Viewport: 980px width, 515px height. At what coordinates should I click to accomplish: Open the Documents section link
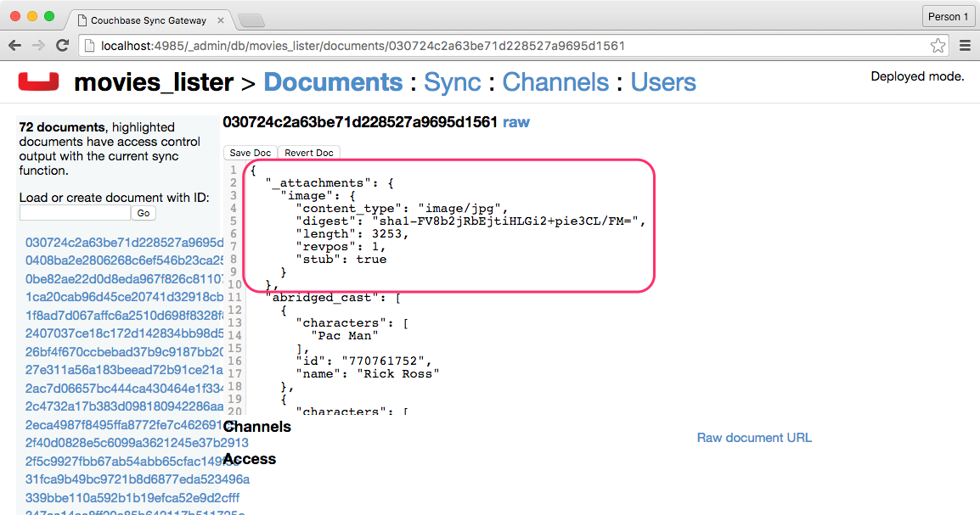click(333, 82)
